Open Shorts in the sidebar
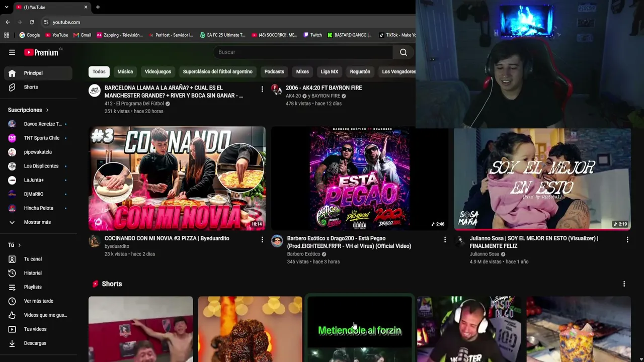 (38, 87)
